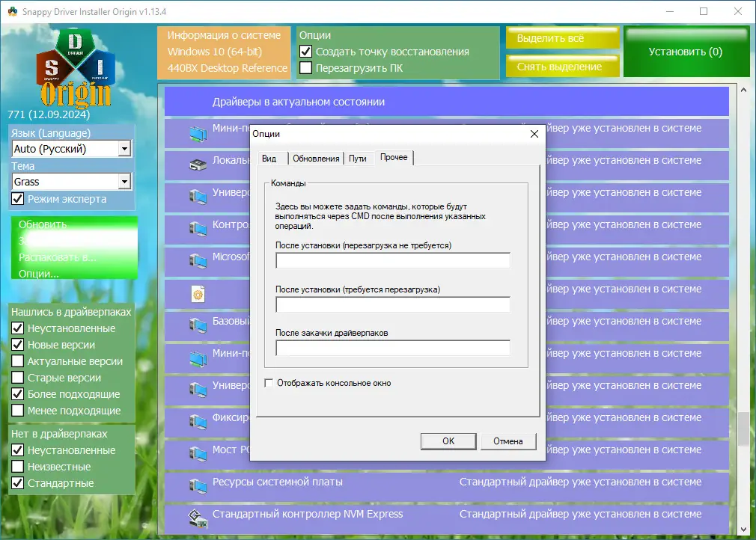
Task: Click the После закачки драйверпаков field
Action: pyautogui.click(x=393, y=348)
